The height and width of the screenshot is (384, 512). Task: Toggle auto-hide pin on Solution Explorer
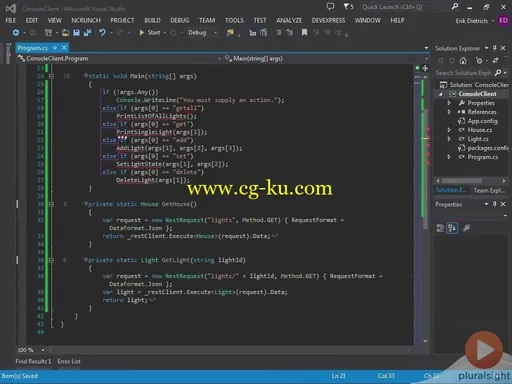click(x=495, y=48)
